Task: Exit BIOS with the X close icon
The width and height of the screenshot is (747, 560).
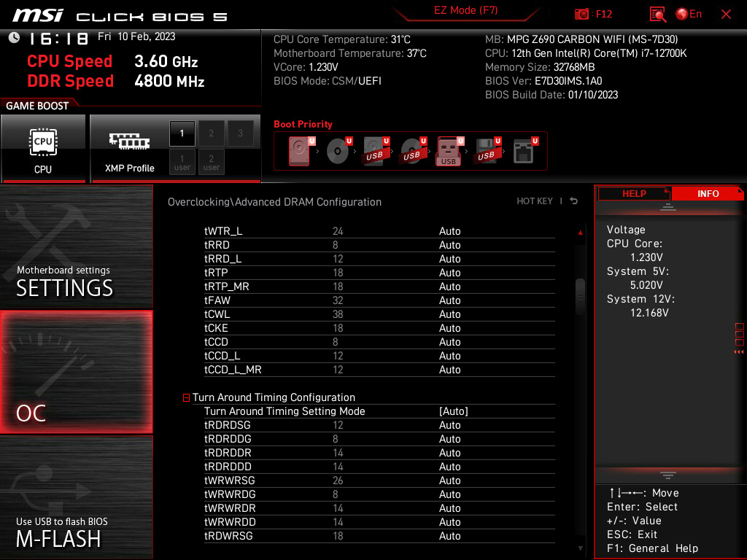Action: [726, 15]
